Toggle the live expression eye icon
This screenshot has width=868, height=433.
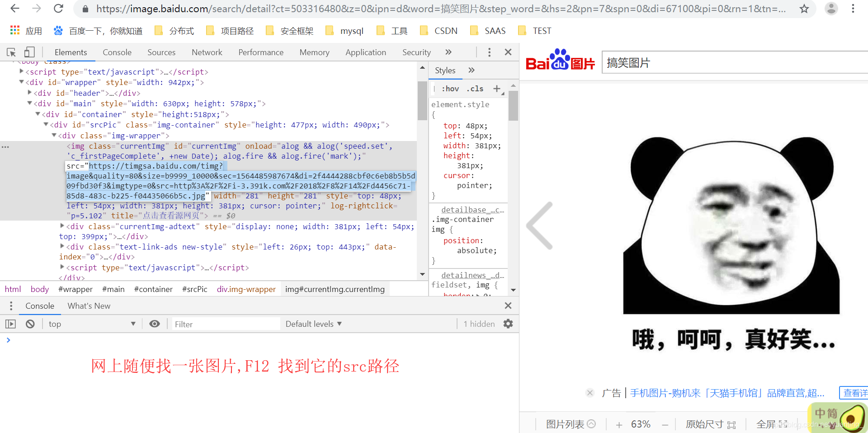pos(155,324)
